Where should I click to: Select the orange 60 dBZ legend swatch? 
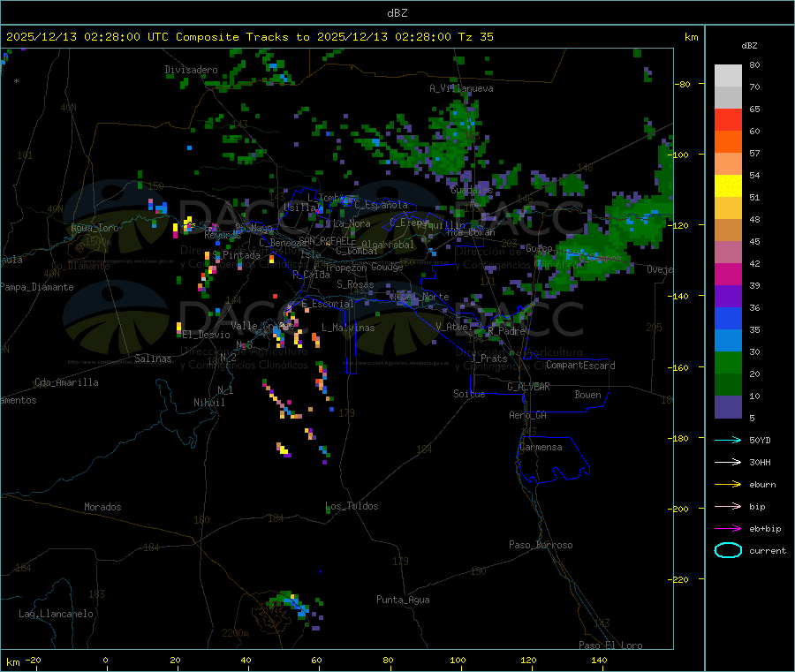click(x=728, y=142)
